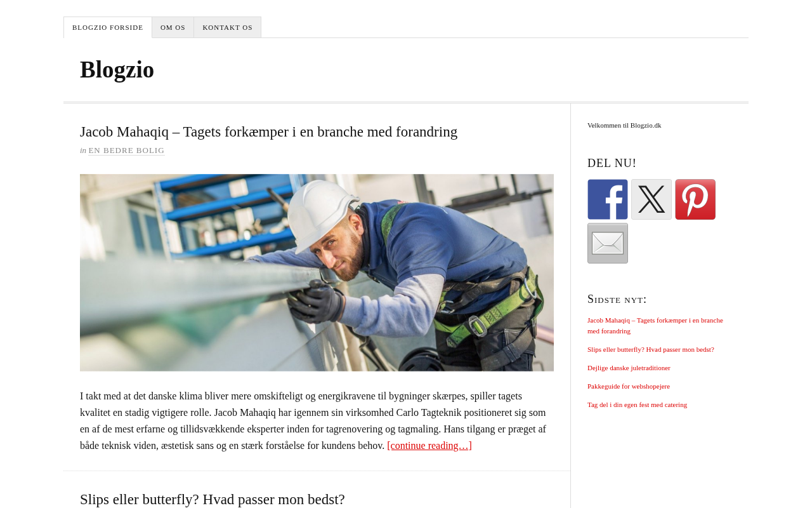Open the En Bedre Bolig category
Screen dimensions: 812x508
pos(126,150)
